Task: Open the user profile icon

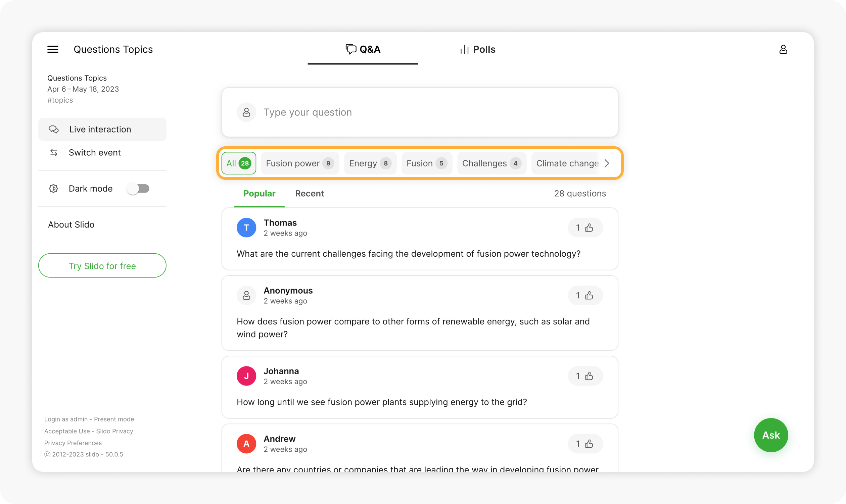Action: point(783,50)
